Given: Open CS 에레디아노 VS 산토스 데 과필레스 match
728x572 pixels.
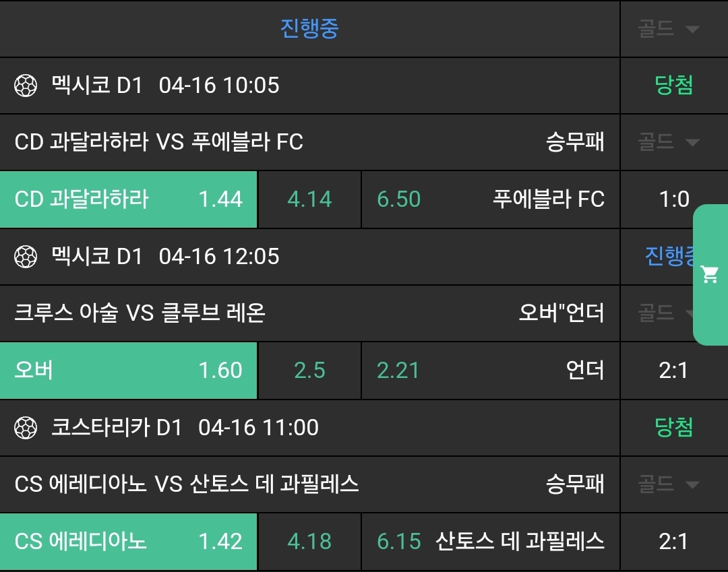Looking at the screenshot, I should click(187, 484).
